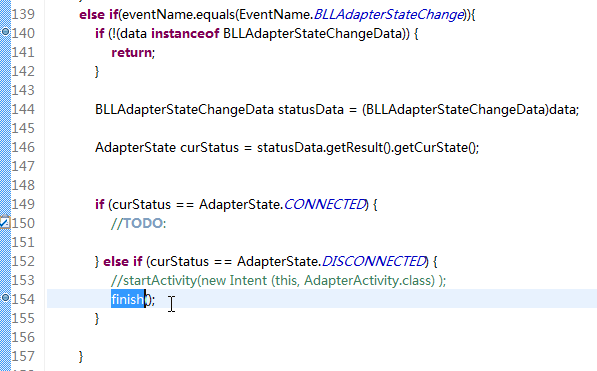Click the commented-out startActivity line

[278, 280]
